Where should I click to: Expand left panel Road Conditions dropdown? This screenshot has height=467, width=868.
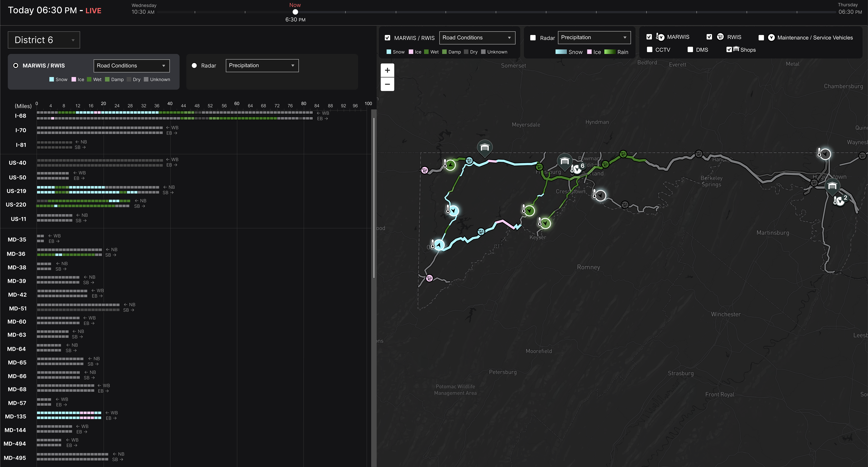pyautogui.click(x=131, y=66)
